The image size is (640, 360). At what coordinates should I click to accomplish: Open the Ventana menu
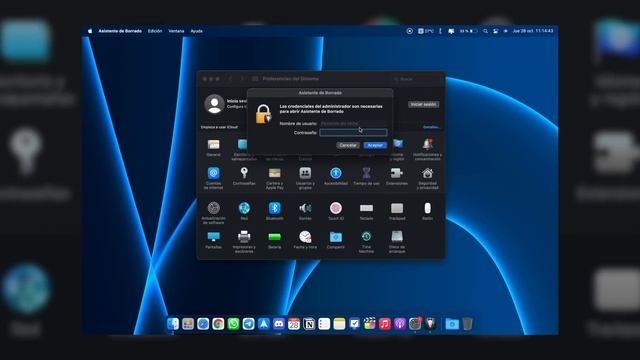pos(176,31)
